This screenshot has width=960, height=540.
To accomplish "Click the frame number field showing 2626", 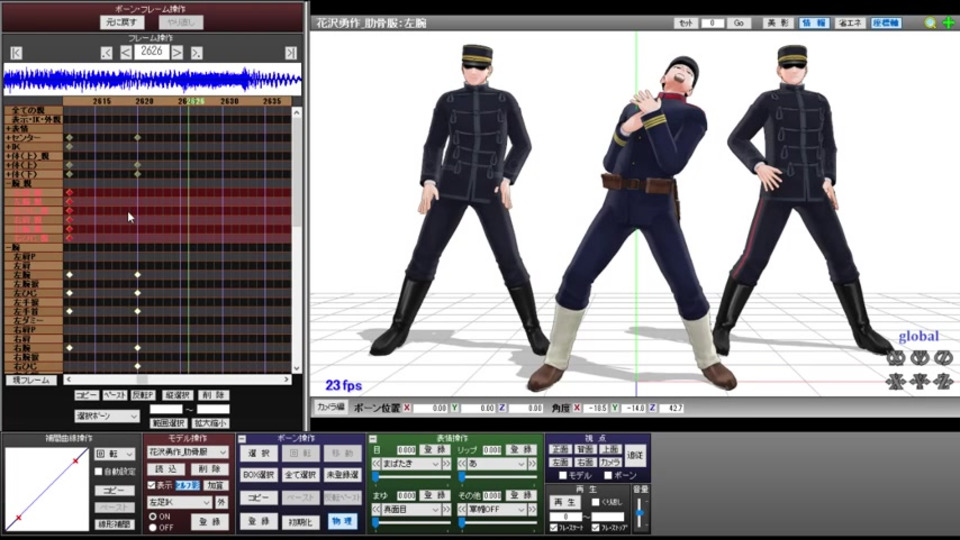I will coord(151,52).
